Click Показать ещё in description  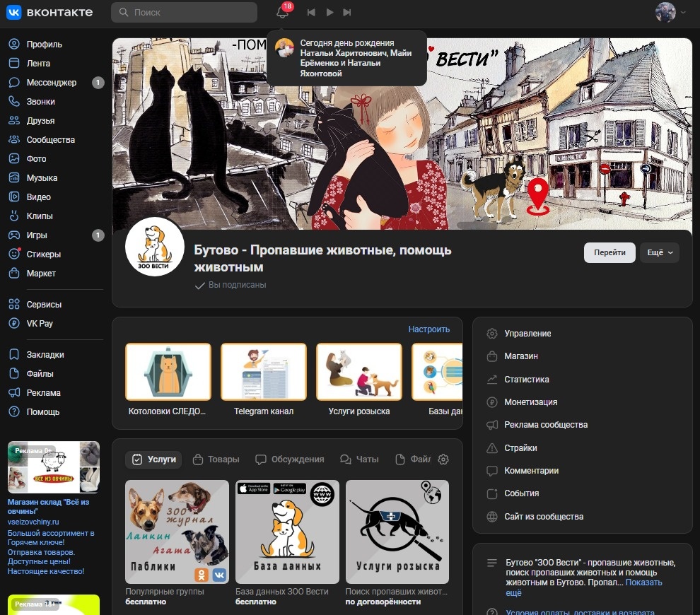pos(643,582)
